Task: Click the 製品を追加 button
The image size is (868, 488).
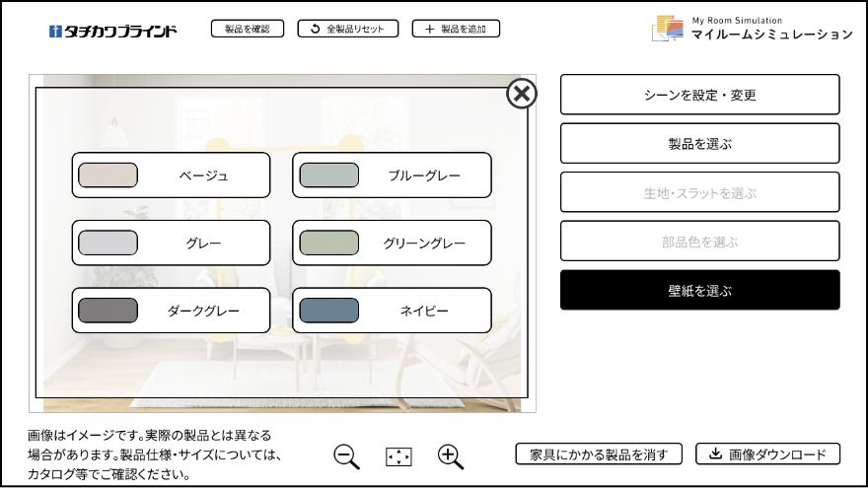Action: tap(456, 29)
